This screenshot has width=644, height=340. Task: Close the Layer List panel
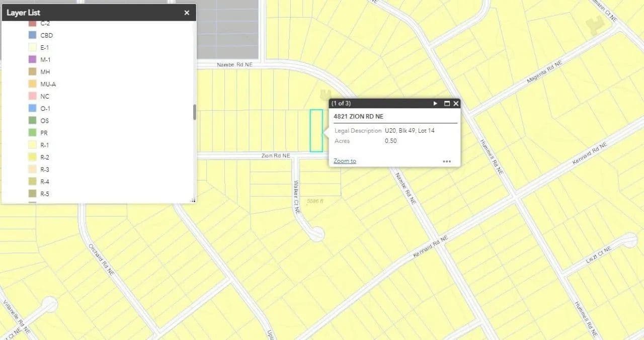(x=187, y=13)
